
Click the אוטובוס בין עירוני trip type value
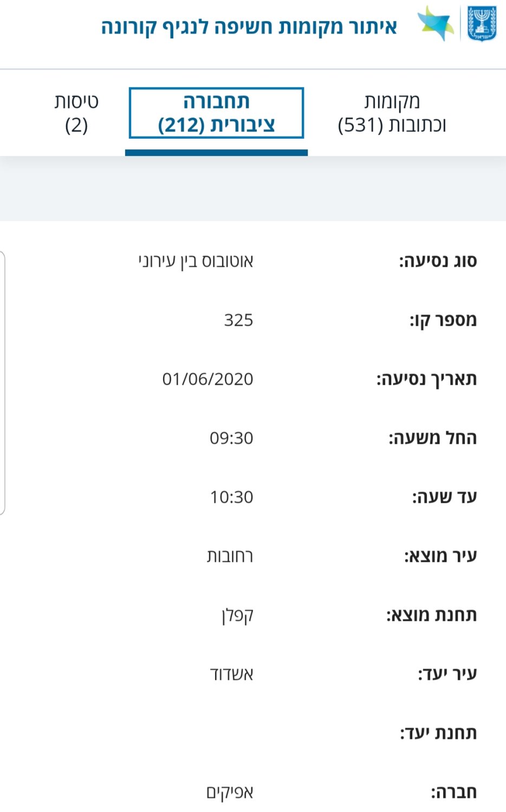click(x=196, y=261)
